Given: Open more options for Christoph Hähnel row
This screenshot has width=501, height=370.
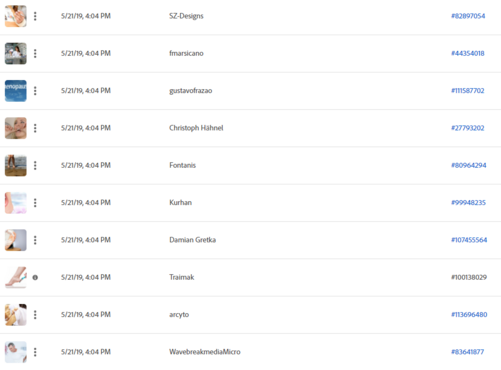Looking at the screenshot, I should coord(35,128).
